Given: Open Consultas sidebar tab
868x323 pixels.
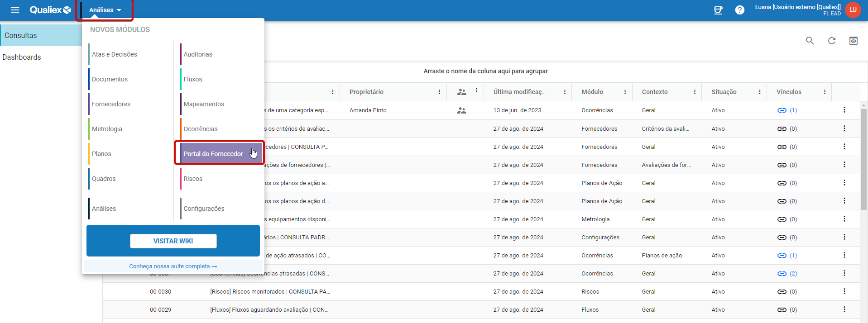Looking at the screenshot, I should tap(41, 35).
